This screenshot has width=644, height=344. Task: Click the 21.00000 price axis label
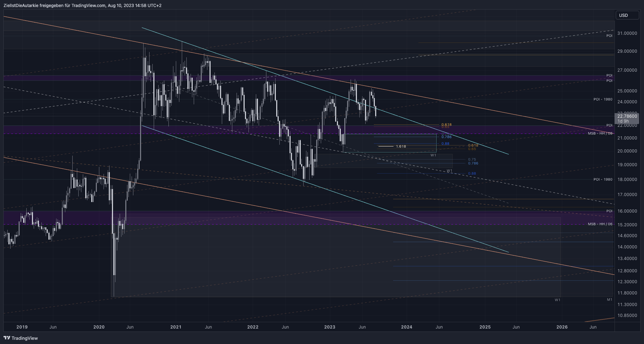click(627, 138)
